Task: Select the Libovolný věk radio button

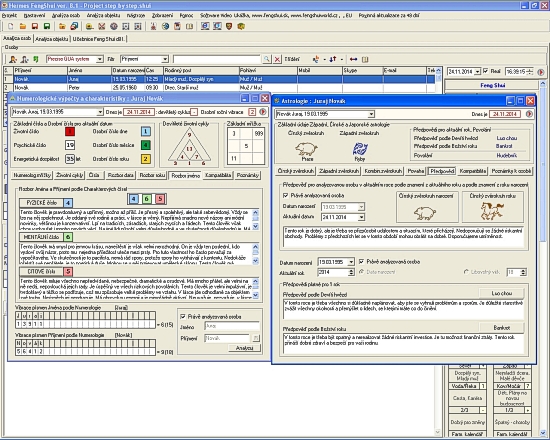Action: (x=466, y=272)
